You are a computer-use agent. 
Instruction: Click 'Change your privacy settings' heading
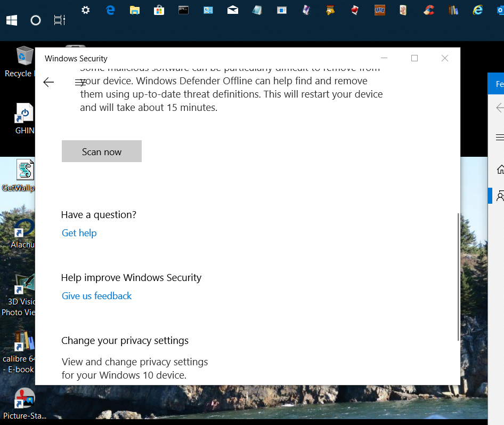click(x=125, y=340)
